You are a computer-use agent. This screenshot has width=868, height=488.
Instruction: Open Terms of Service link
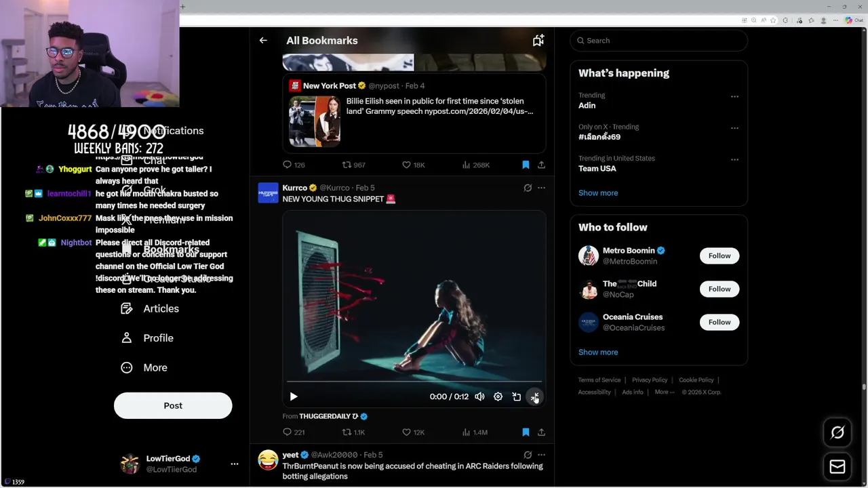599,380
